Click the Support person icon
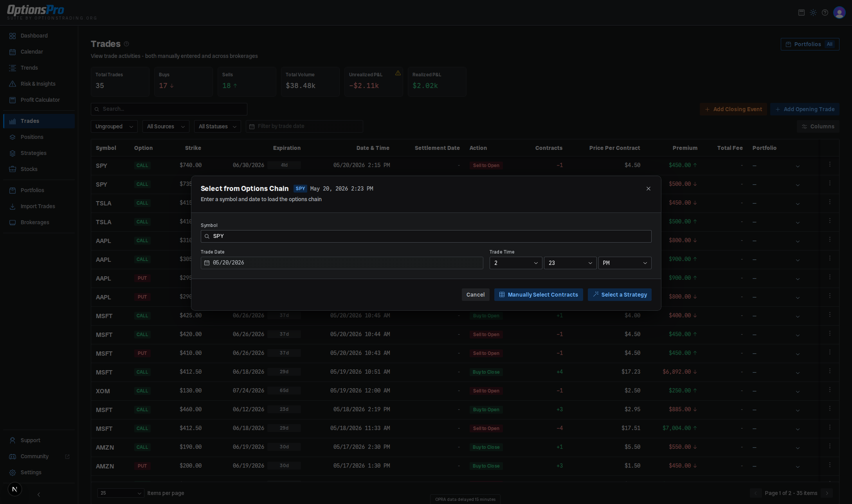The height and width of the screenshot is (504, 852). [13, 440]
